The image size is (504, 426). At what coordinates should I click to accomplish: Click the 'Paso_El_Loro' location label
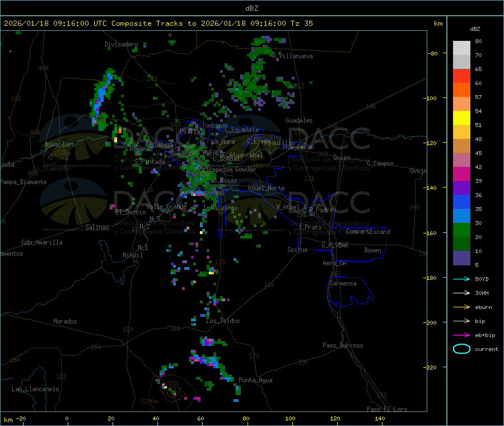point(388,409)
